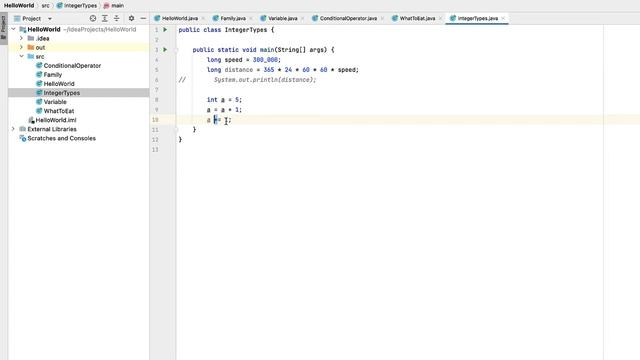Viewport: 640px width, 360px height.
Task: Close the ConditionalOperator.java tab
Action: point(382,18)
